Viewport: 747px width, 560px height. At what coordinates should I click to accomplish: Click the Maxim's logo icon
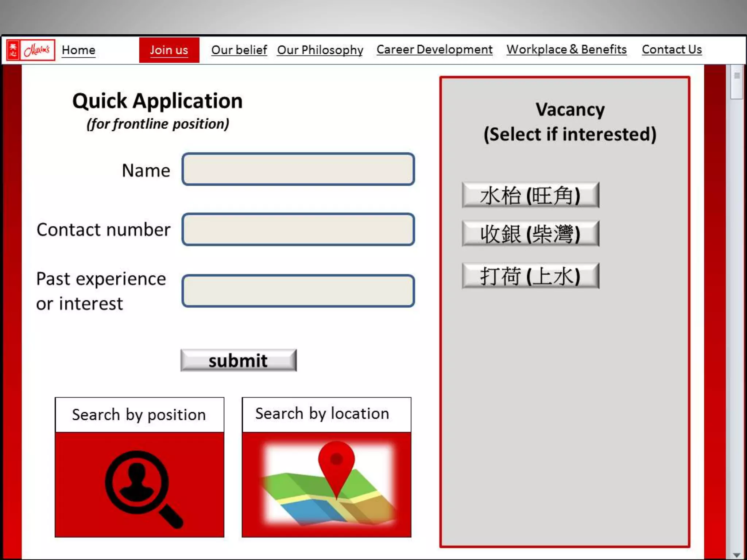click(31, 50)
